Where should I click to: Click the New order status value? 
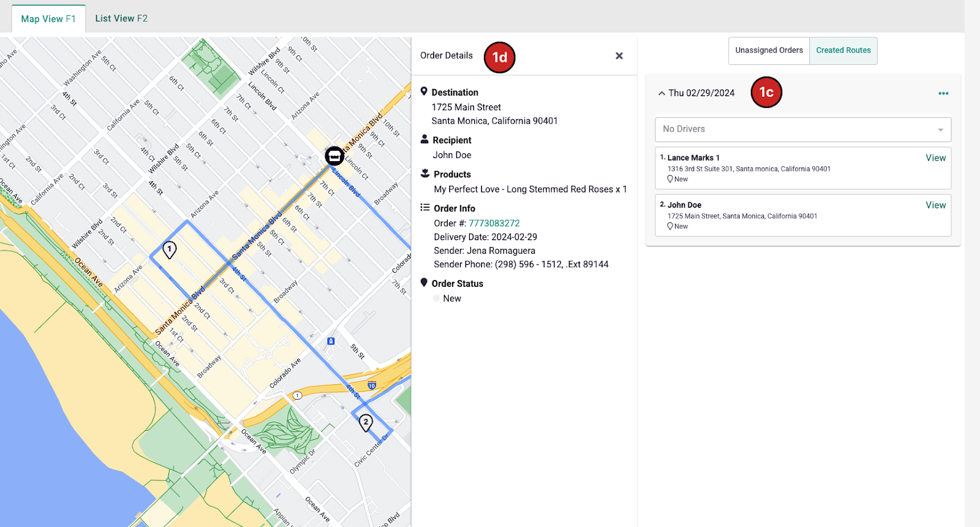point(452,298)
